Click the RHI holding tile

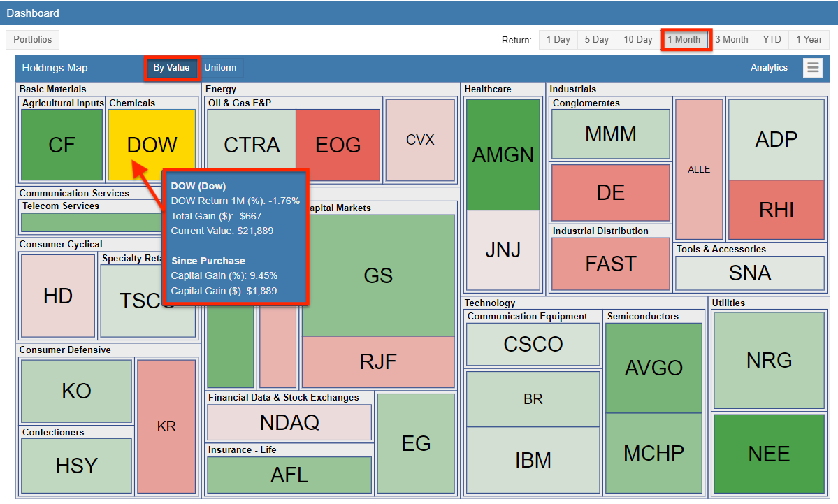[x=776, y=210]
